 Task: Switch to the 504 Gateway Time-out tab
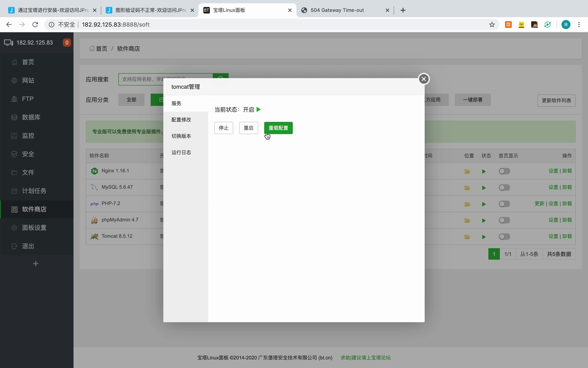[x=345, y=10]
